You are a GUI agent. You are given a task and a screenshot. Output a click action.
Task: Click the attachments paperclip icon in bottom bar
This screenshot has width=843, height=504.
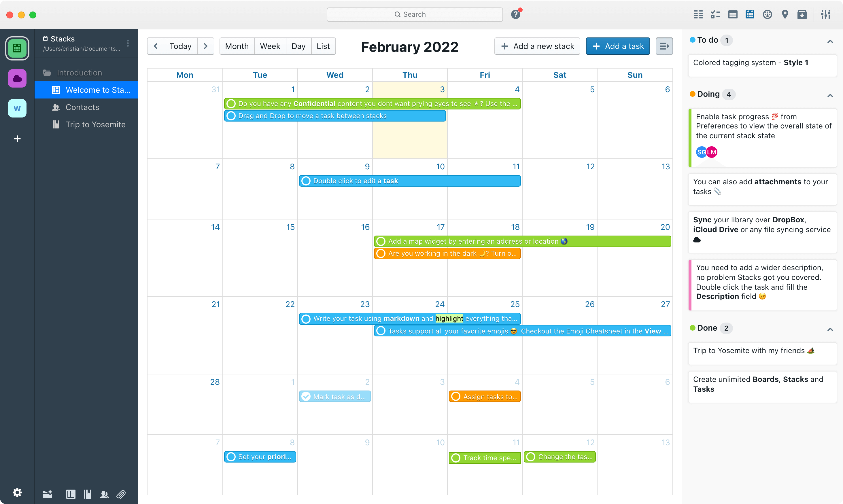pos(121,494)
